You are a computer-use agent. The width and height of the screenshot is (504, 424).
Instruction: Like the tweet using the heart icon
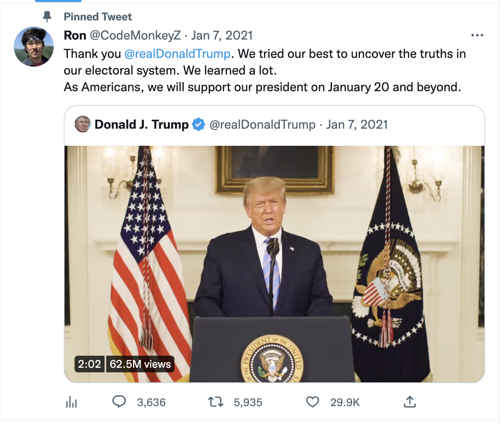point(312,402)
